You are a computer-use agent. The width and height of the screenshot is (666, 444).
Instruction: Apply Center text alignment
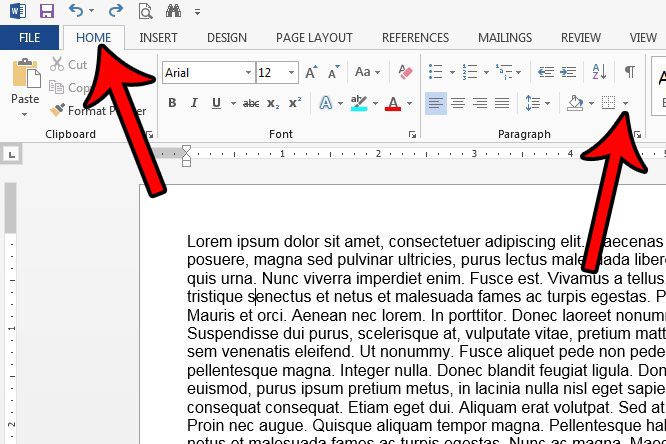pos(458,103)
